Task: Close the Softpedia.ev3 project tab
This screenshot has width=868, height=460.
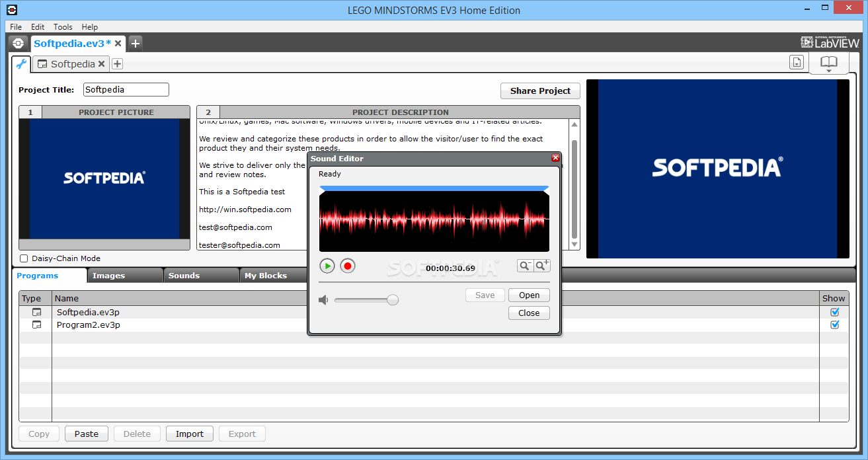Action: tap(118, 43)
